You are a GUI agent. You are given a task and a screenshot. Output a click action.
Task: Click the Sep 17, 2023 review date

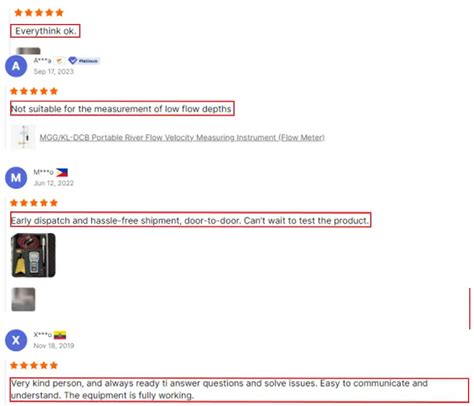tap(53, 71)
